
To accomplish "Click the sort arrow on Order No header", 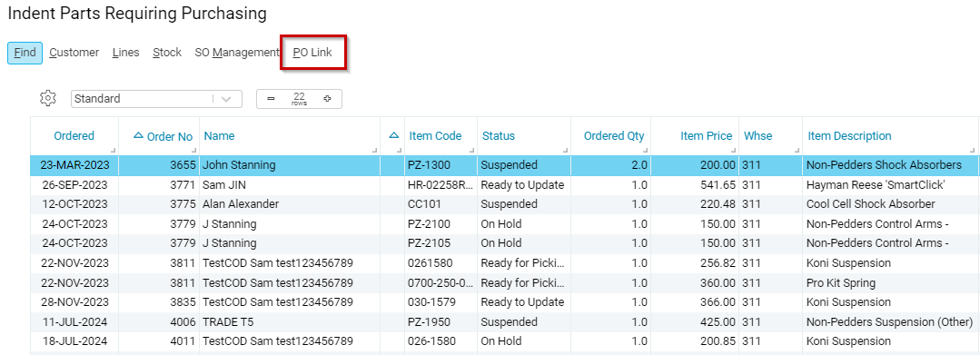I will (139, 135).
